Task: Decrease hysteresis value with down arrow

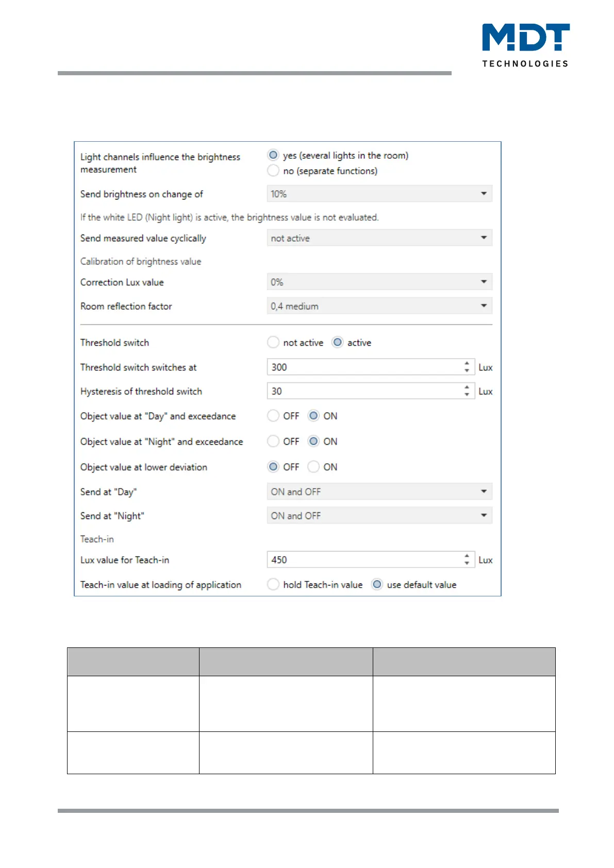Action: point(467,395)
